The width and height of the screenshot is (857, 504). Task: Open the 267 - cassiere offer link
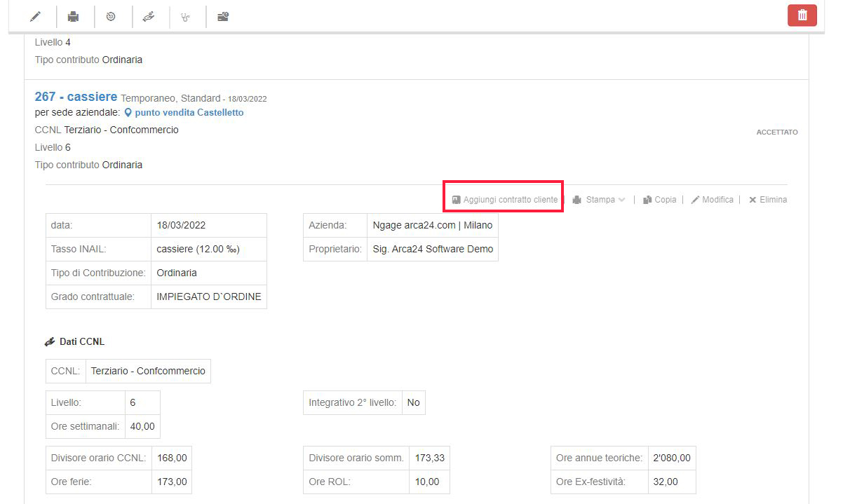tap(76, 97)
